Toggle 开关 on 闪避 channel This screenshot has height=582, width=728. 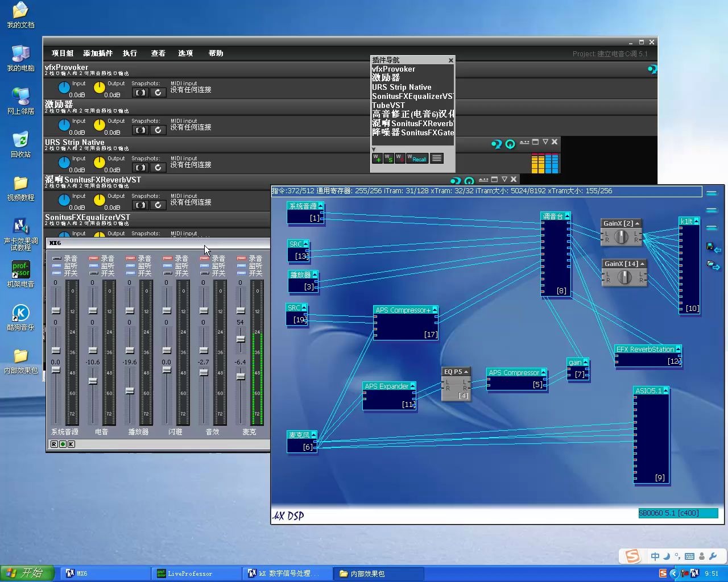click(x=168, y=273)
